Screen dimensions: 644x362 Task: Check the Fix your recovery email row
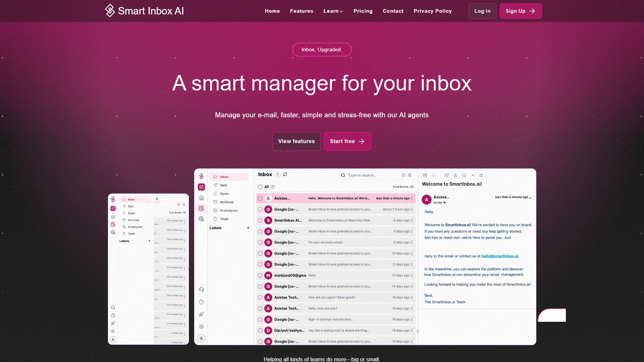point(260,242)
